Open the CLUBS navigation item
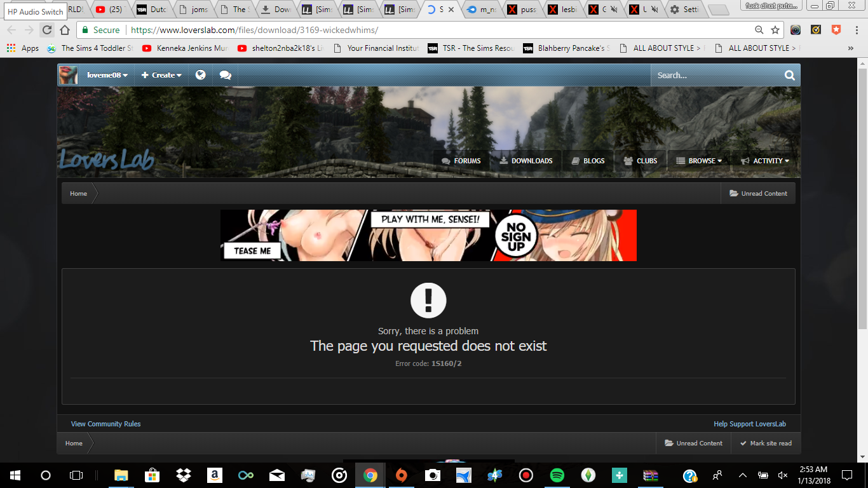This screenshot has height=488, width=868. pyautogui.click(x=641, y=161)
